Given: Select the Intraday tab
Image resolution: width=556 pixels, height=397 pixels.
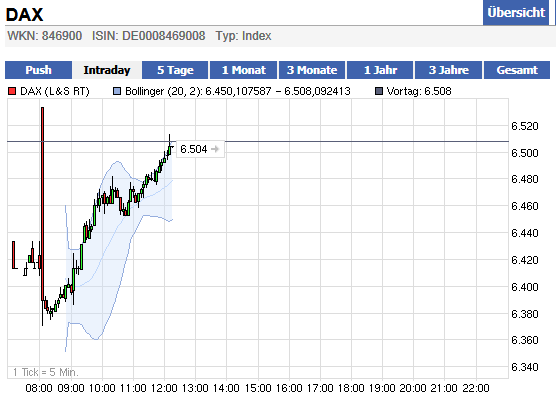Looking at the screenshot, I should [x=107, y=70].
